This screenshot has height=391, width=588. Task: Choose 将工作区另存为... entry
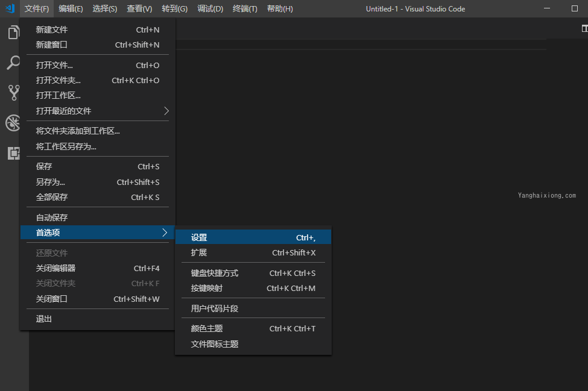(x=98, y=146)
